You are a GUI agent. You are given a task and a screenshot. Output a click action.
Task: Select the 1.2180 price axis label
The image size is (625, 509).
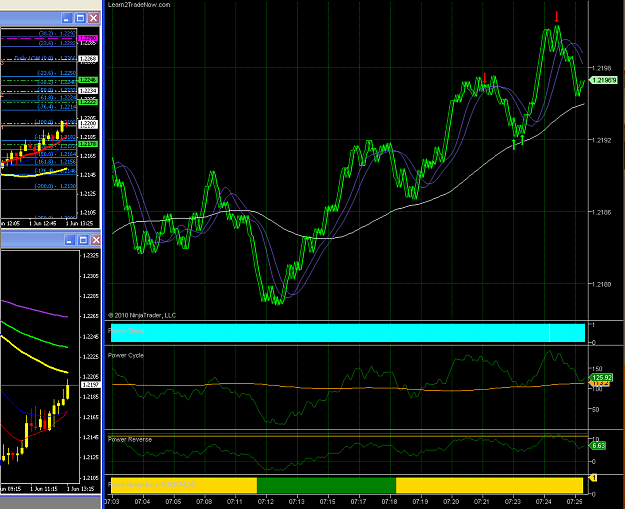pos(601,285)
